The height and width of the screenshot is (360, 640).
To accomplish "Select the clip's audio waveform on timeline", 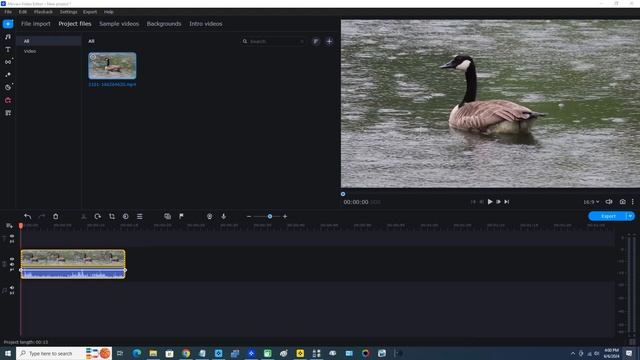I will coord(73,273).
